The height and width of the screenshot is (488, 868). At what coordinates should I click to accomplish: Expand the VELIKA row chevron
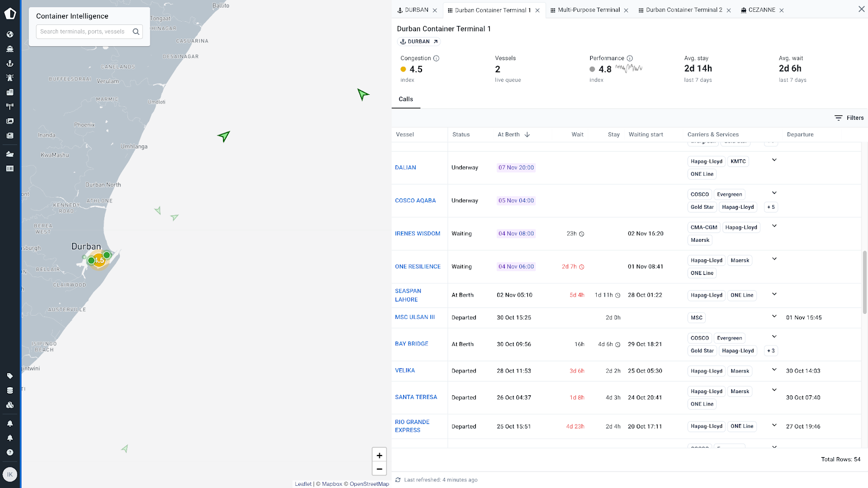pyautogui.click(x=774, y=369)
